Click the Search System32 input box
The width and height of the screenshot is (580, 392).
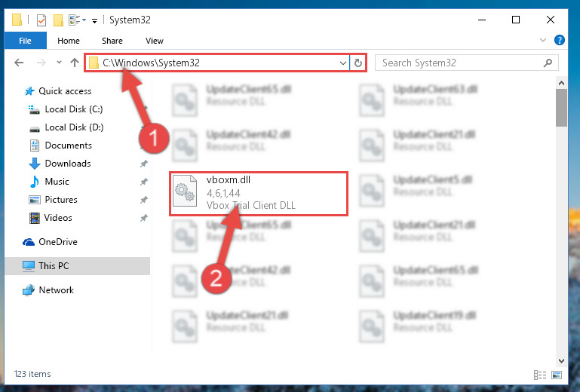pyautogui.click(x=462, y=63)
